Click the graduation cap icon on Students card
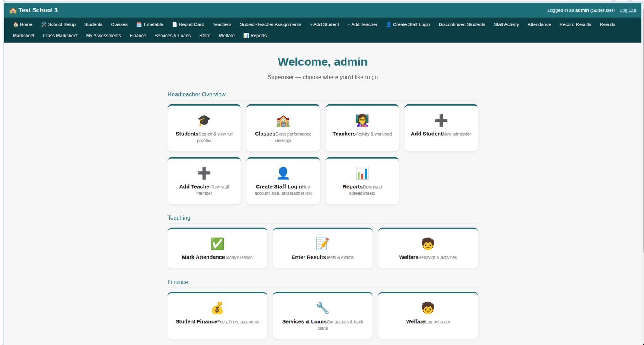Image resolution: width=644 pixels, height=345 pixels. (204, 121)
